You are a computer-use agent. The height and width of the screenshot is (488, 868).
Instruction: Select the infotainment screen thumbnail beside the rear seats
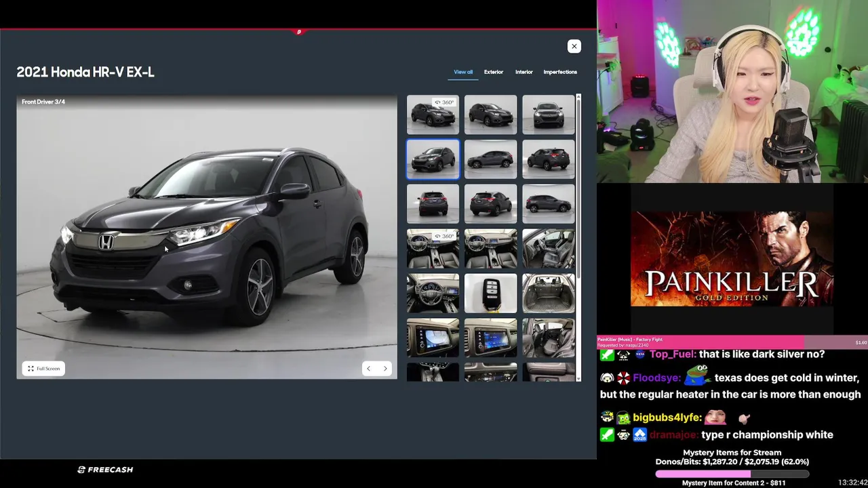tap(490, 338)
